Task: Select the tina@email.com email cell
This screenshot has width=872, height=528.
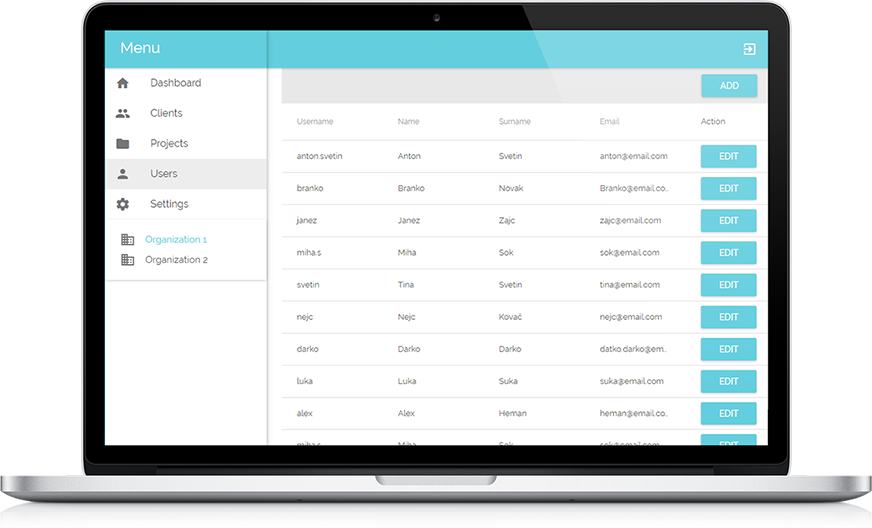Action: click(630, 285)
